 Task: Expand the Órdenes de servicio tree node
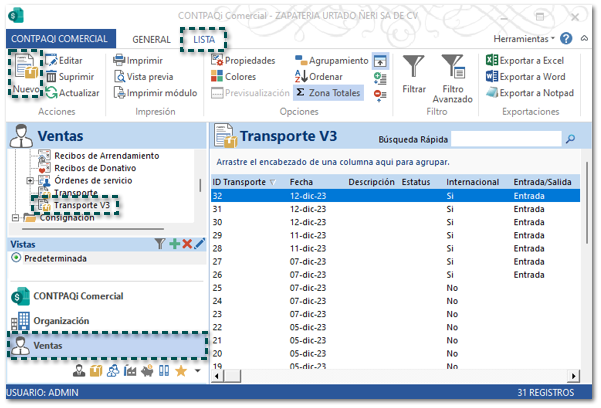pos(29,180)
